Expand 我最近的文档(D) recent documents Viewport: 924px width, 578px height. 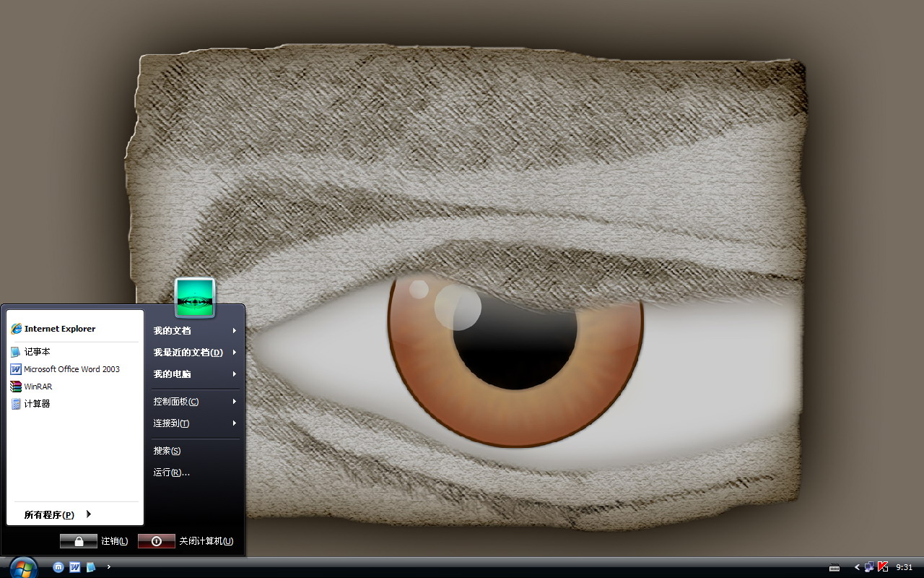click(195, 352)
